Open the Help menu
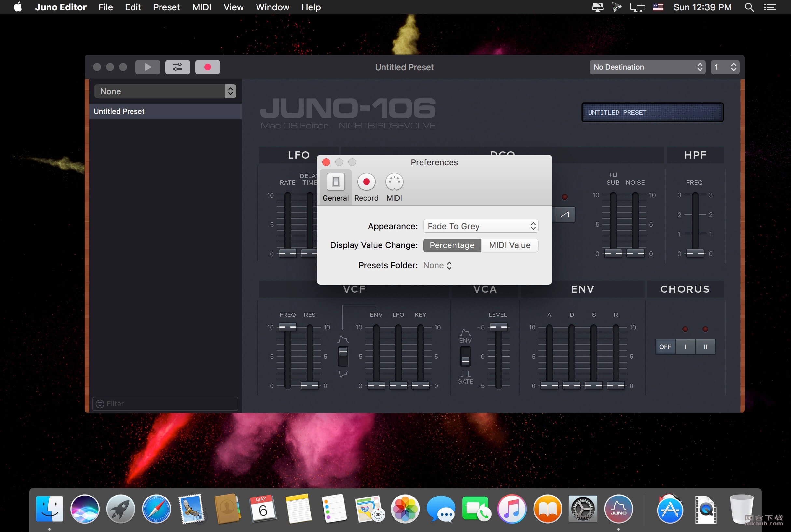791x532 pixels. (311, 7)
